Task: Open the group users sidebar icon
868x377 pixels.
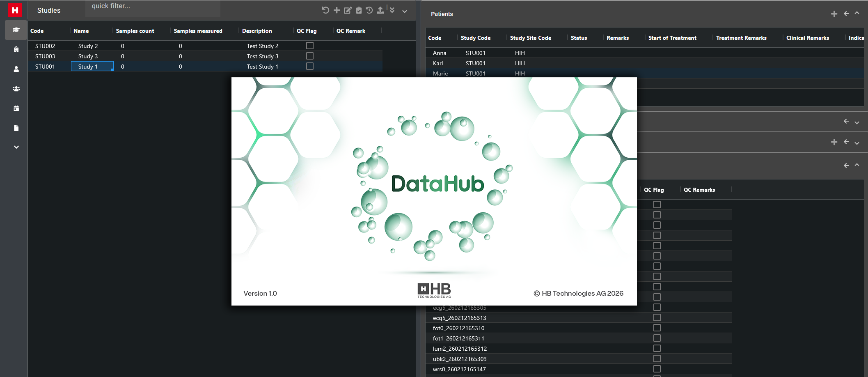Action: coord(16,89)
